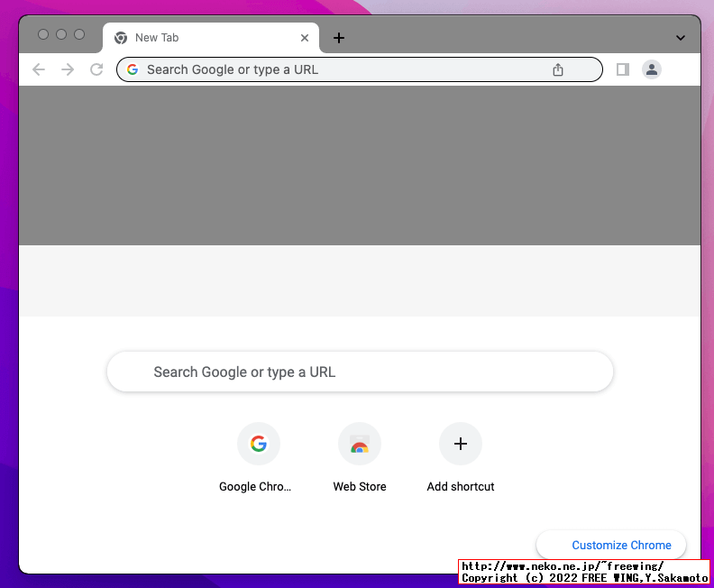
Task: Go back using the back arrow
Action: (39, 69)
